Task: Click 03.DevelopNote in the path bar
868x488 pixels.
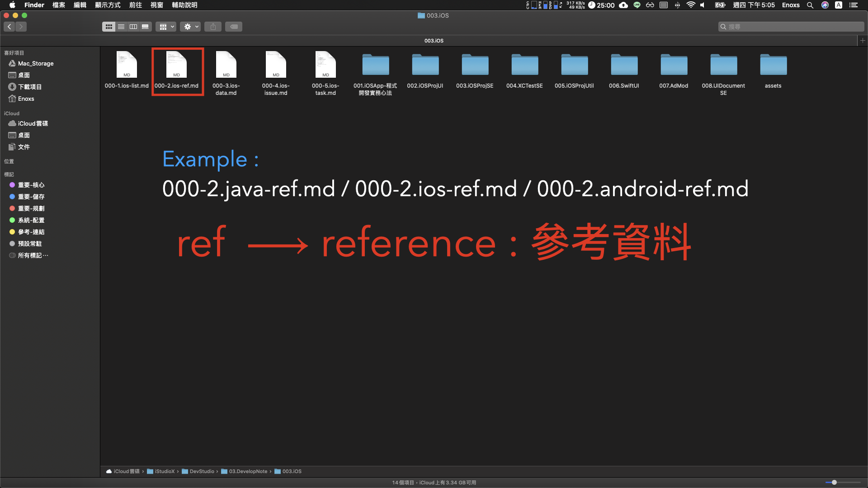Action: [x=248, y=471]
